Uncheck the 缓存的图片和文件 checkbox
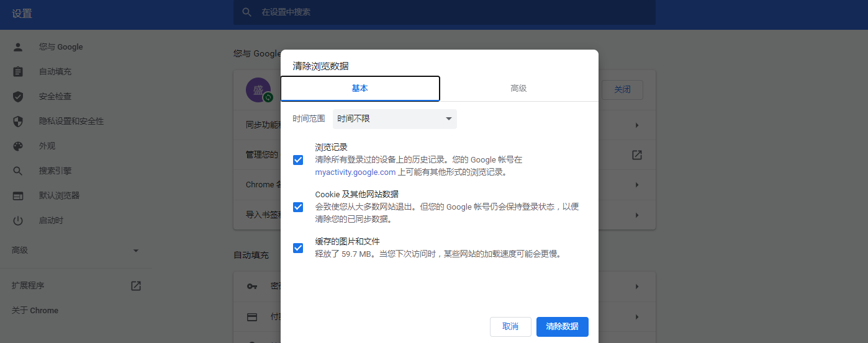 click(x=298, y=248)
